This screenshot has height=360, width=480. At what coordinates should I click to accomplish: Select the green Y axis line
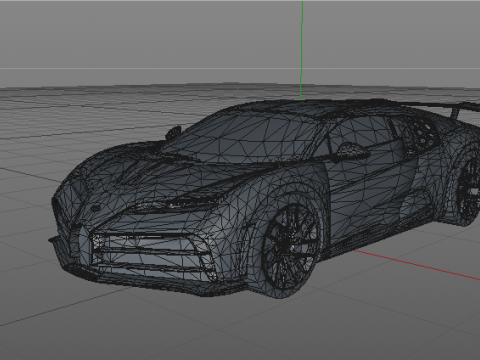pyautogui.click(x=302, y=50)
